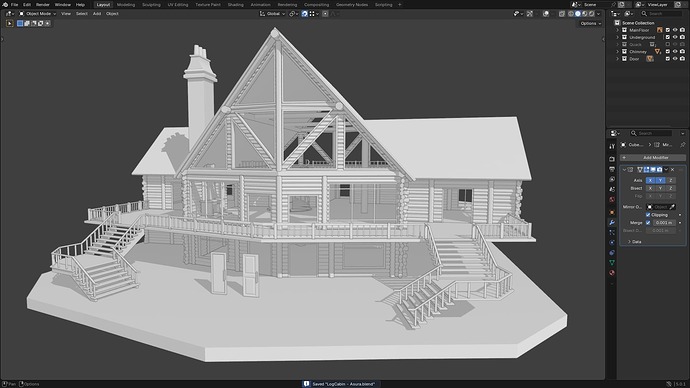This screenshot has height=388, width=690.
Task: Add a new workspace with the plus tab
Action: tap(400, 4)
